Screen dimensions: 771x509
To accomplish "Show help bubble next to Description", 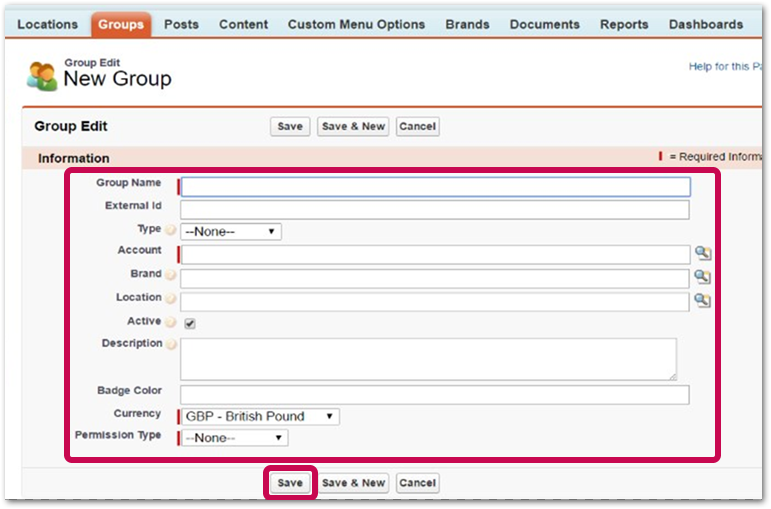I will click(x=171, y=344).
